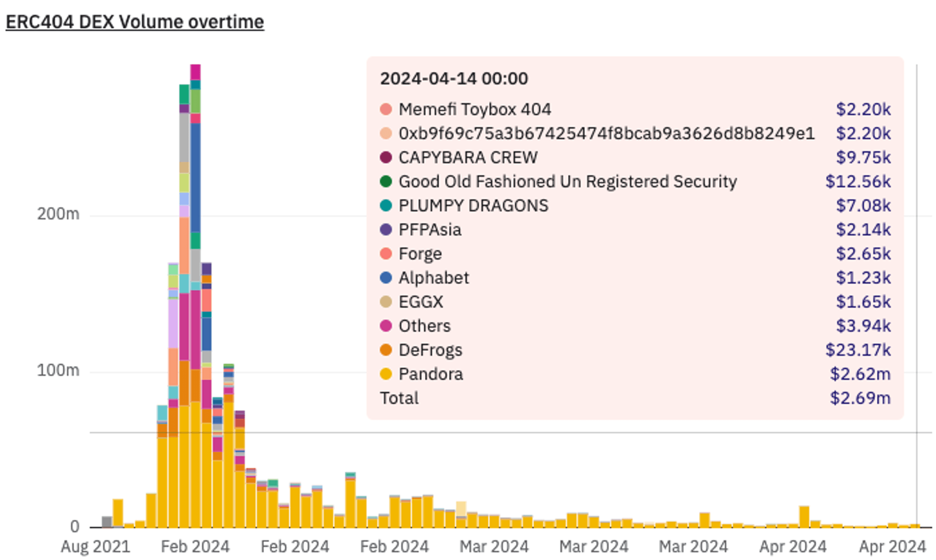Viewport: 936px width, 560px height.
Task: Click the 200m y-axis label
Action: click(58, 214)
